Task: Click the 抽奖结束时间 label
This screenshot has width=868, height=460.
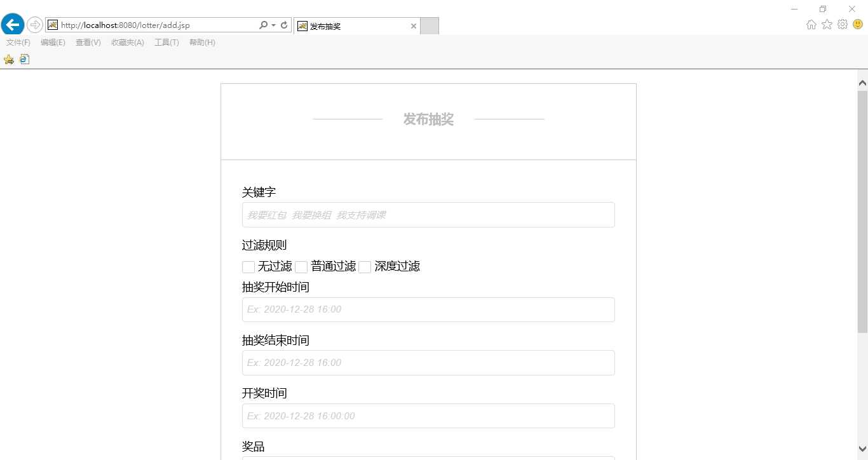Action: click(276, 340)
